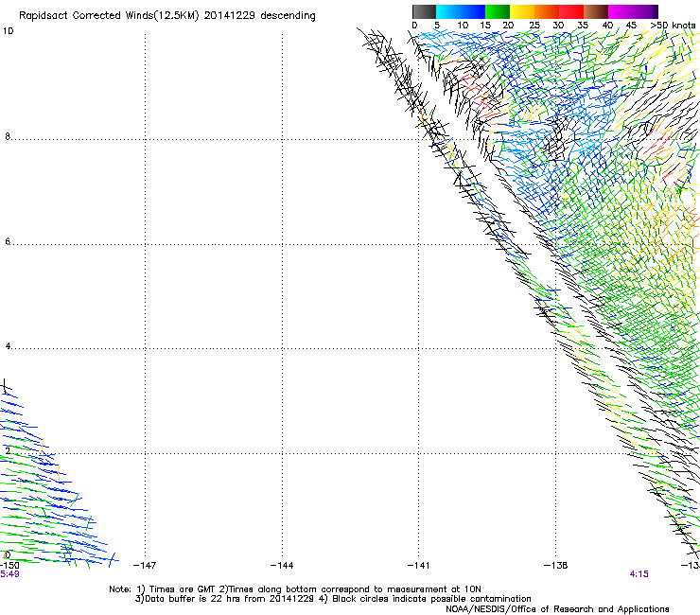The height and width of the screenshot is (615, 700).
Task: Click 'Black circles indicate possible contamination' note
Action: pyautogui.click(x=431, y=599)
